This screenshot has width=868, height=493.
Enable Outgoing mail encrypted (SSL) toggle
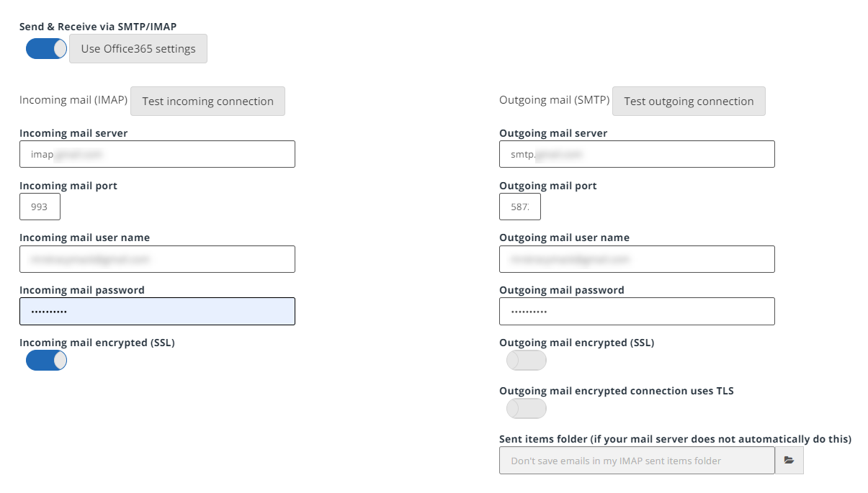point(526,361)
